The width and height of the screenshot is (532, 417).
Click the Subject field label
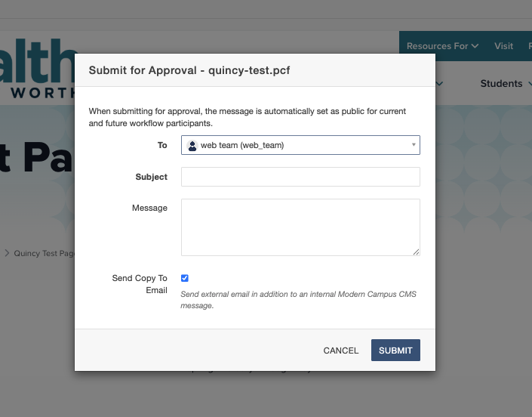tap(151, 177)
